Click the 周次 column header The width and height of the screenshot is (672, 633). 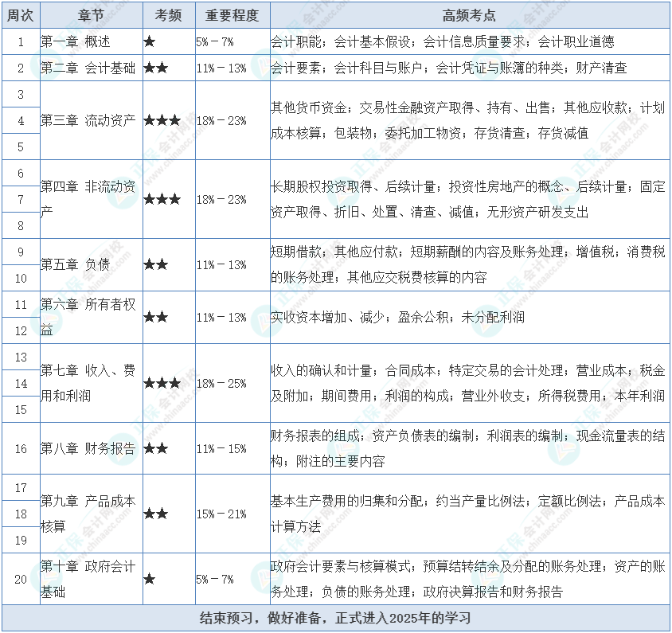[21, 15]
